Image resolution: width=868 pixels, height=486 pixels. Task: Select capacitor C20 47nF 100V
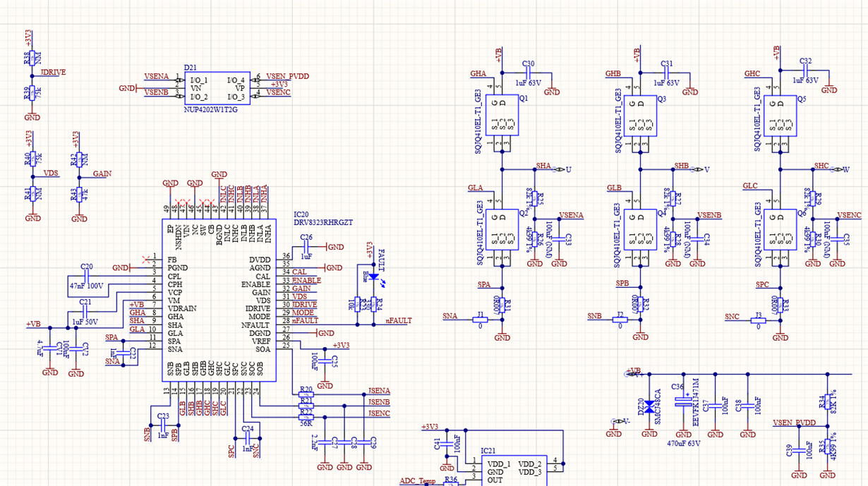pos(86,276)
